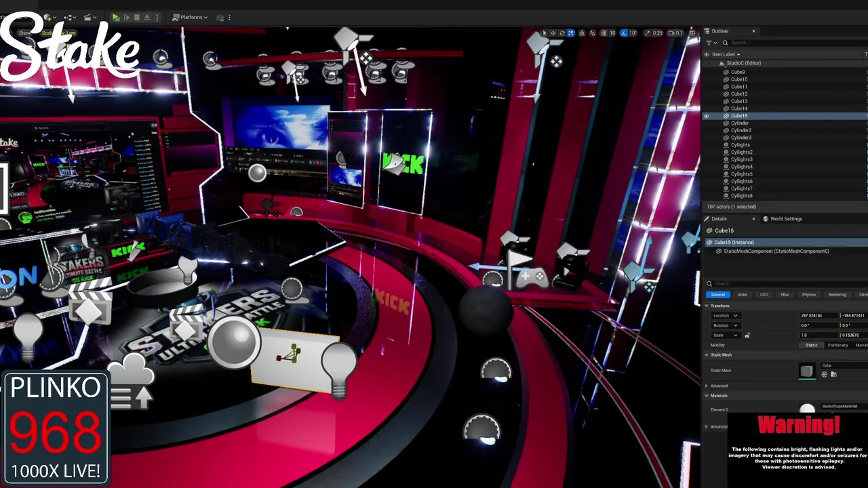The image size is (868, 488).
Task: Adjust camera speed 0.1 setting
Action: click(675, 33)
